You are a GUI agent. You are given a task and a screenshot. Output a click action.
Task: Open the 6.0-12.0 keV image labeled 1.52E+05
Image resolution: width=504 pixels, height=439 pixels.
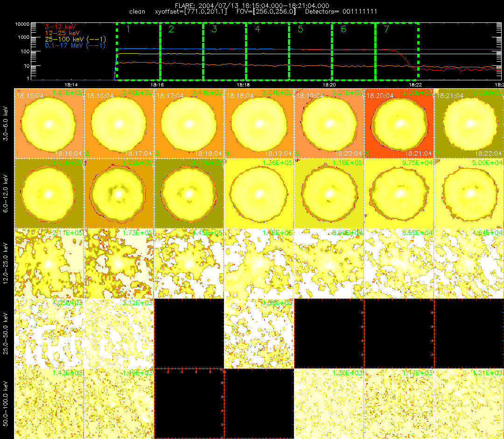tap(119, 194)
